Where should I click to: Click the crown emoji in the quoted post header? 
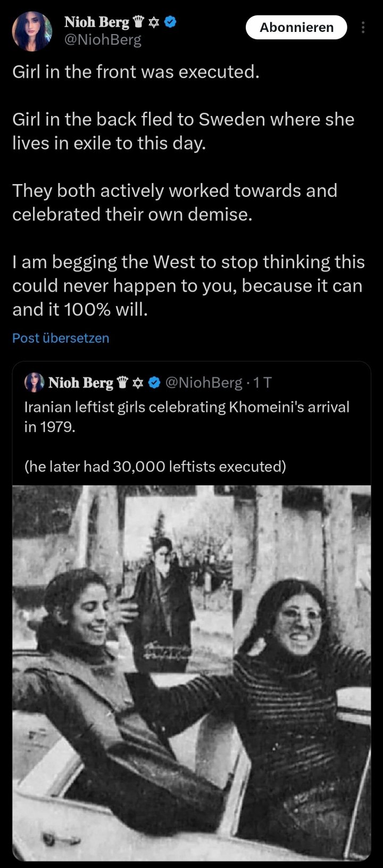pos(122,383)
